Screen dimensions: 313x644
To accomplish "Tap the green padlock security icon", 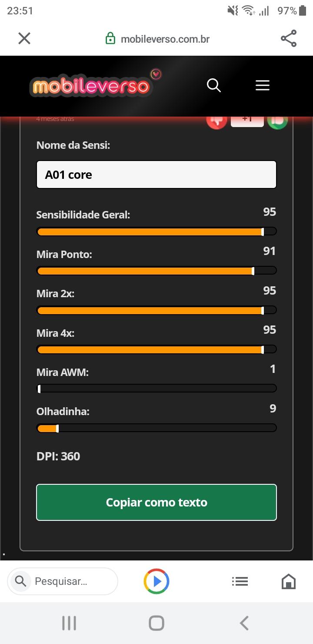I will coord(111,39).
